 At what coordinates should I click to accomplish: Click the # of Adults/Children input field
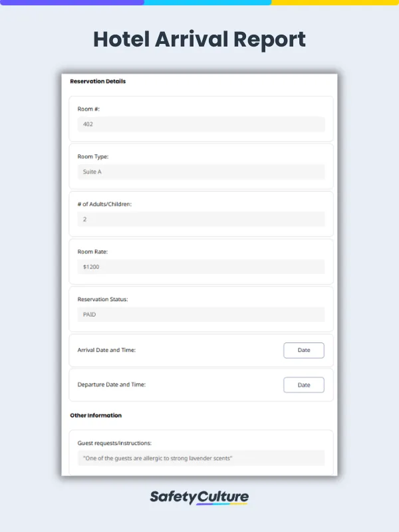click(x=199, y=219)
